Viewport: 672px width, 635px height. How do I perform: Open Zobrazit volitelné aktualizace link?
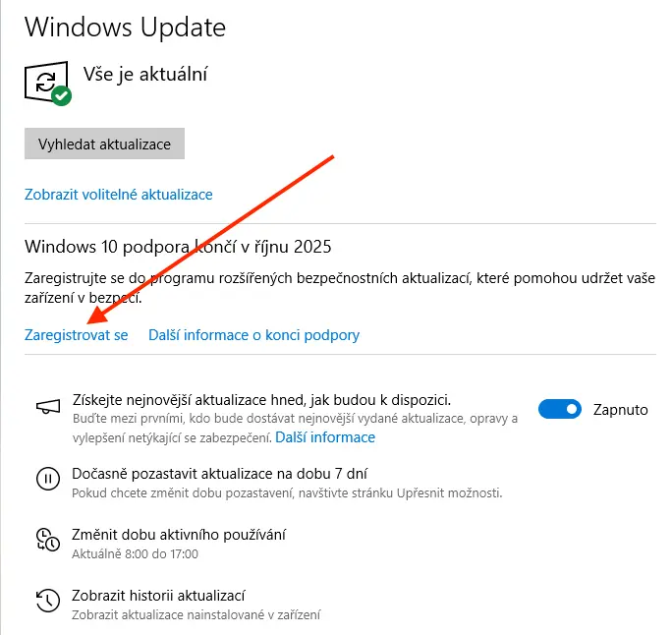118,195
